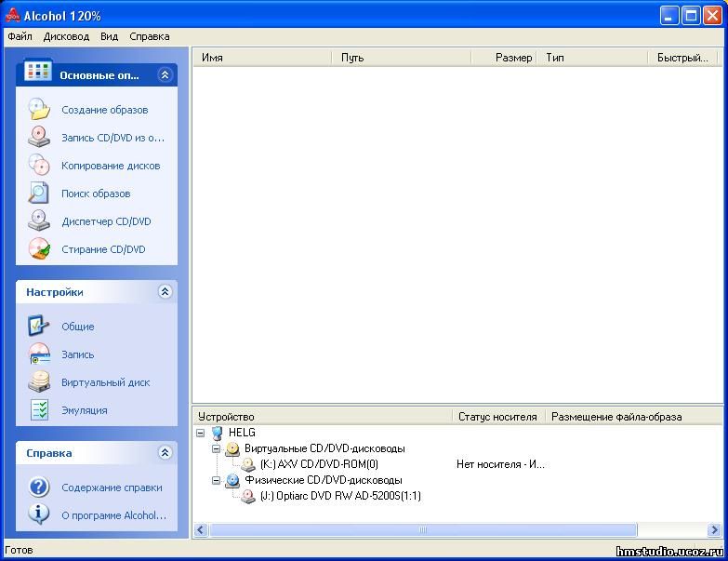This screenshot has width=728, height=561.
Task: Click the Поиск образов magnifier icon
Action: [x=39, y=194]
